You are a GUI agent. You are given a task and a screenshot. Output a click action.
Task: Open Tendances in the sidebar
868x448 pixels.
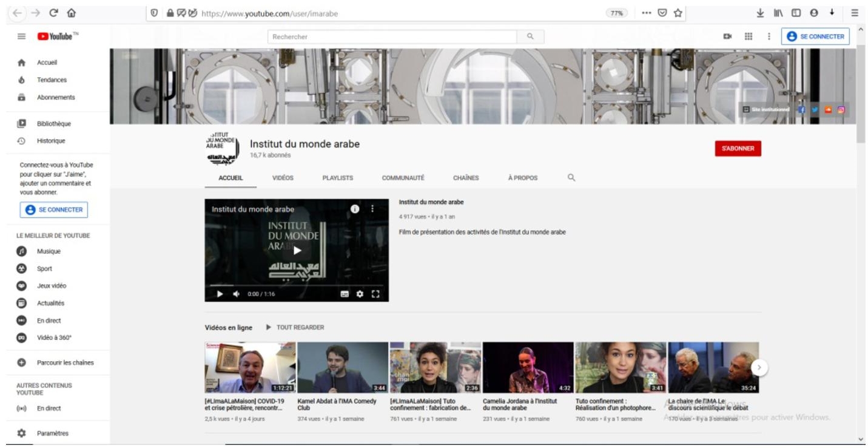coord(52,80)
